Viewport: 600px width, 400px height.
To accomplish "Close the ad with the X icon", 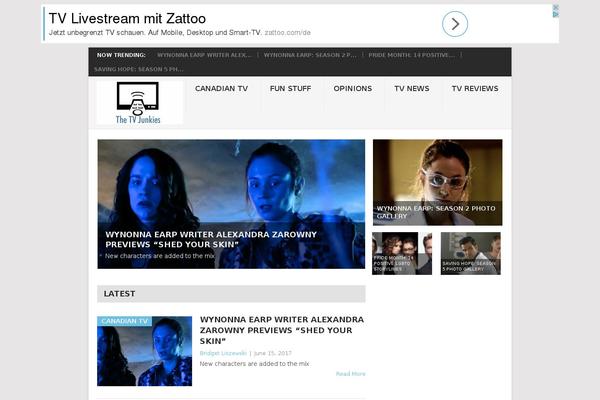I will coord(556,8).
